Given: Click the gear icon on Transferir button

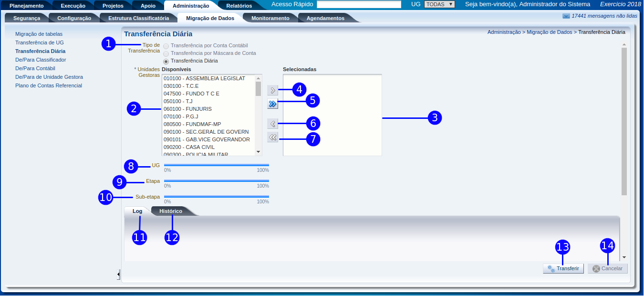Looking at the screenshot, I should click(x=551, y=269).
